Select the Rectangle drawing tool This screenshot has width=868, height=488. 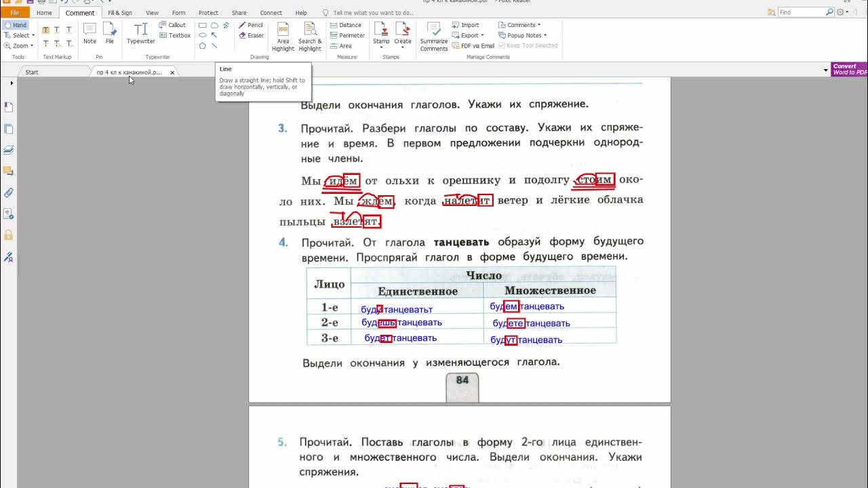tap(202, 25)
